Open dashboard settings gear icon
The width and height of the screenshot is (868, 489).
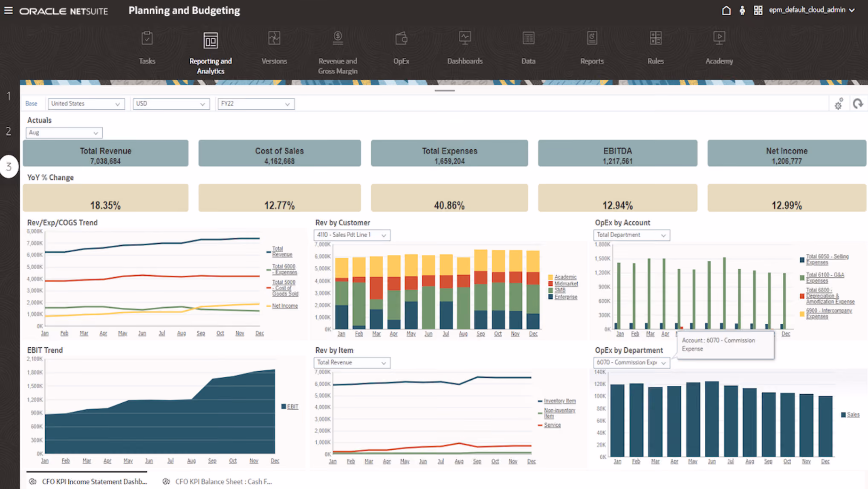tap(839, 104)
